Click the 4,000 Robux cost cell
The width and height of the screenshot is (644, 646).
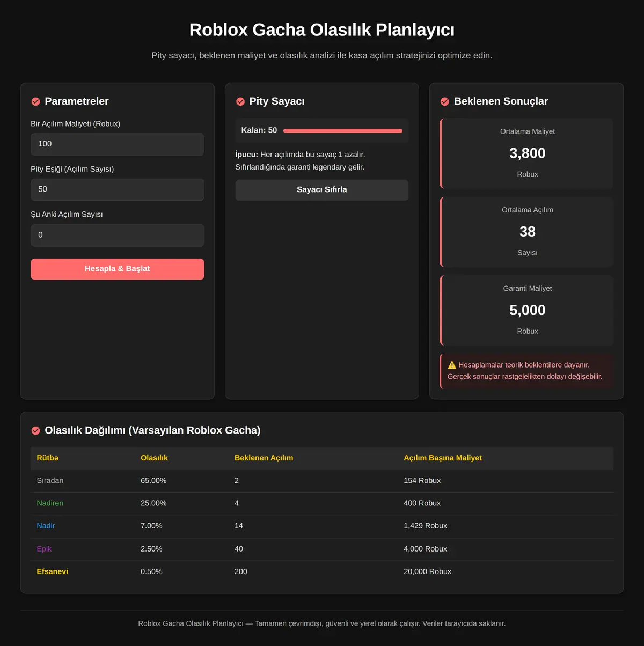426,549
